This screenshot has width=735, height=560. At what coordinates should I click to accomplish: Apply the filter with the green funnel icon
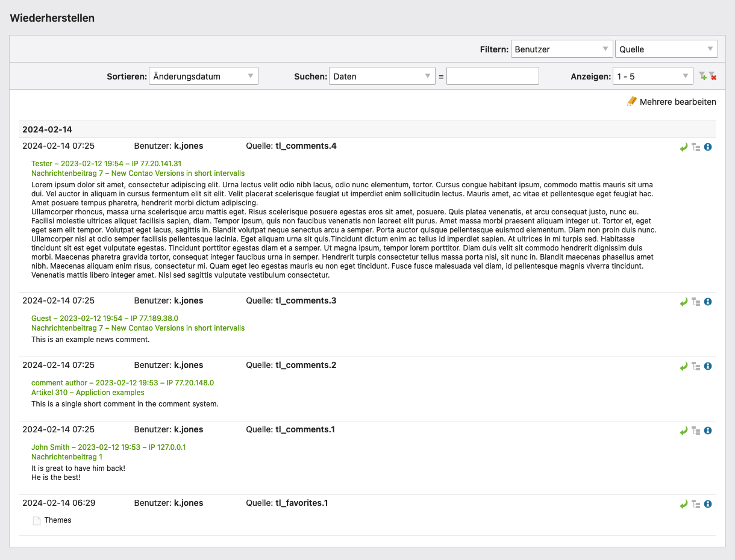pyautogui.click(x=702, y=76)
